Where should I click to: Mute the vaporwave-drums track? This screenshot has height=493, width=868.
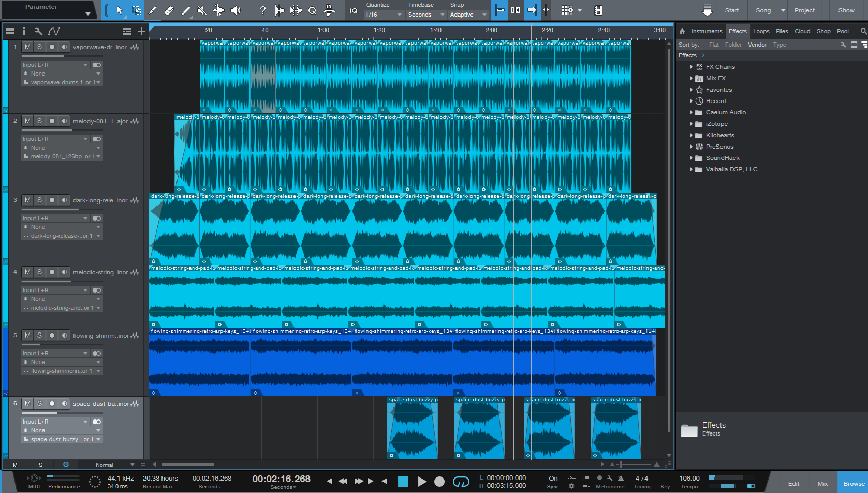tap(27, 47)
